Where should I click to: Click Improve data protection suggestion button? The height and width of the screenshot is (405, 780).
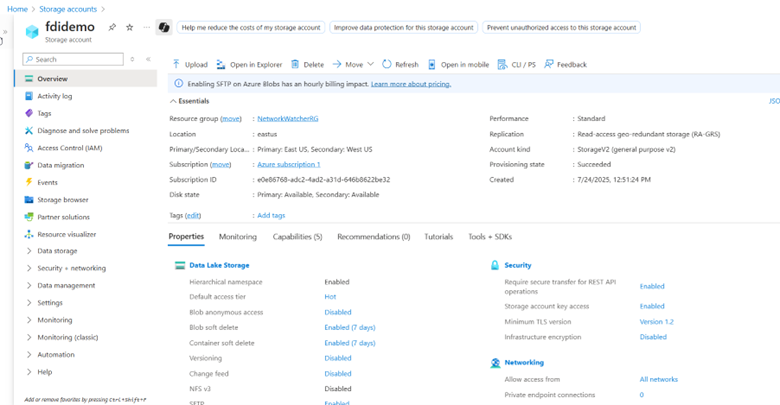(403, 27)
